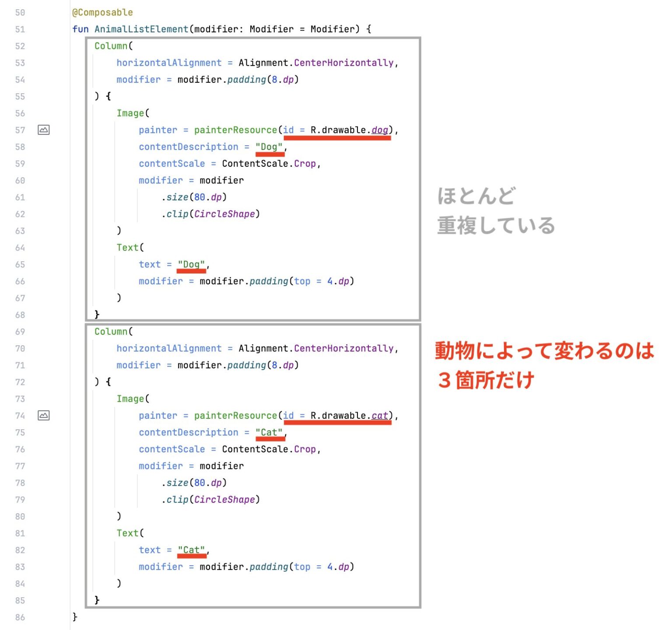The image size is (672, 630).
Task: Place cursor on AnimalListElement function name
Action: coord(141,29)
